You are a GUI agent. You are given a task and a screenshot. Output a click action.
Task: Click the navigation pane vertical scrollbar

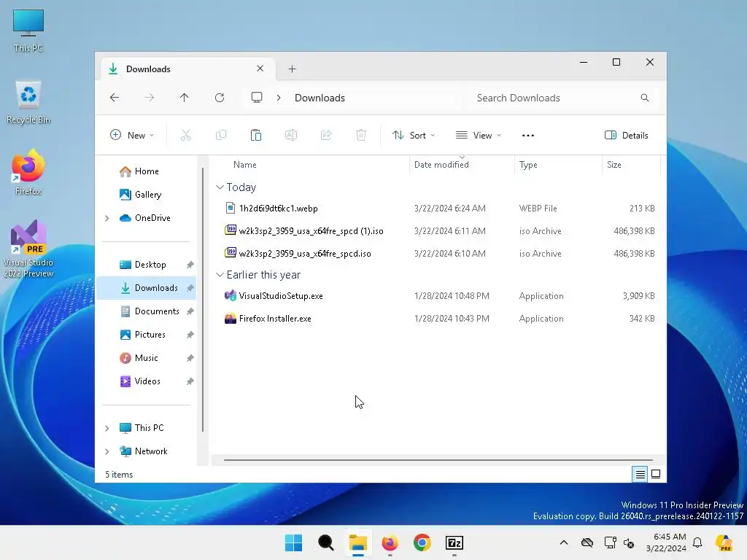tap(203, 300)
